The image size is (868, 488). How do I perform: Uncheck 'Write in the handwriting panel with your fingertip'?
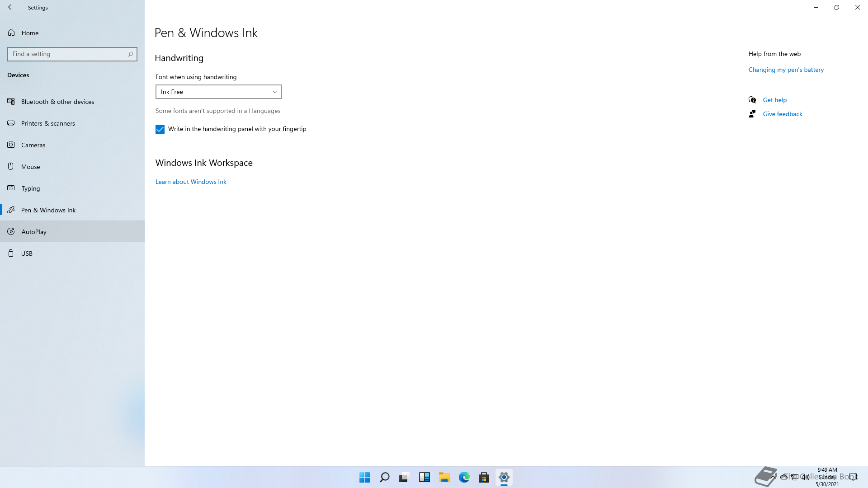[160, 129]
